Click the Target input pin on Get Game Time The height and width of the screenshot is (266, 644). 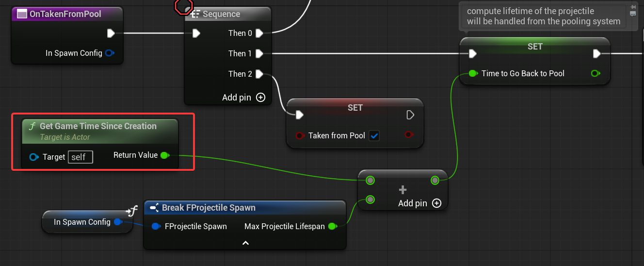point(34,157)
